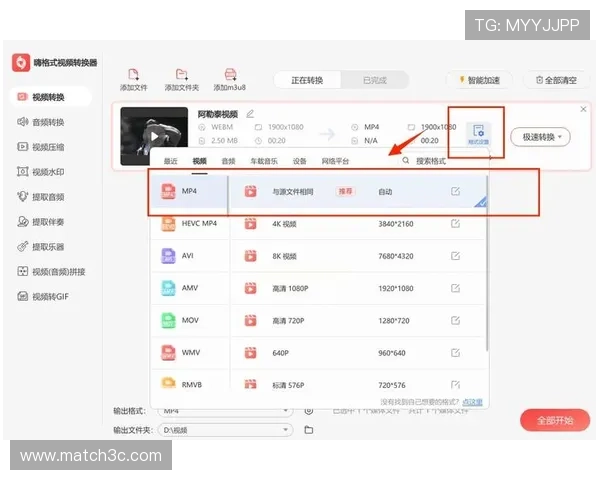600x480 pixels.
Task: Click the 点这里 link for missing formats
Action: (x=472, y=402)
